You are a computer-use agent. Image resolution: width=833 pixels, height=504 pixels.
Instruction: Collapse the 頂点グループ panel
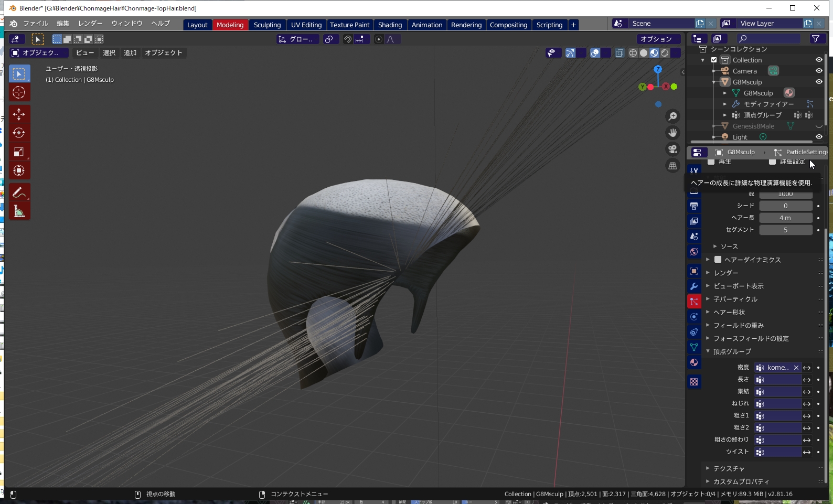732,351
